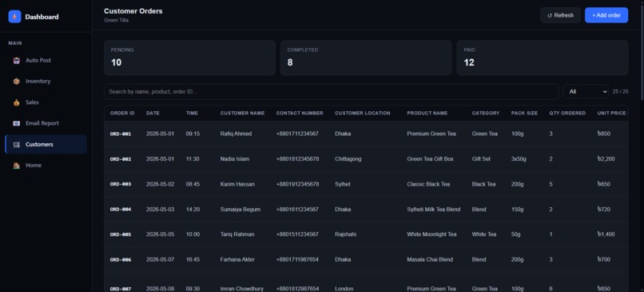
Task: Open the All status filter dropdown
Action: click(586, 92)
